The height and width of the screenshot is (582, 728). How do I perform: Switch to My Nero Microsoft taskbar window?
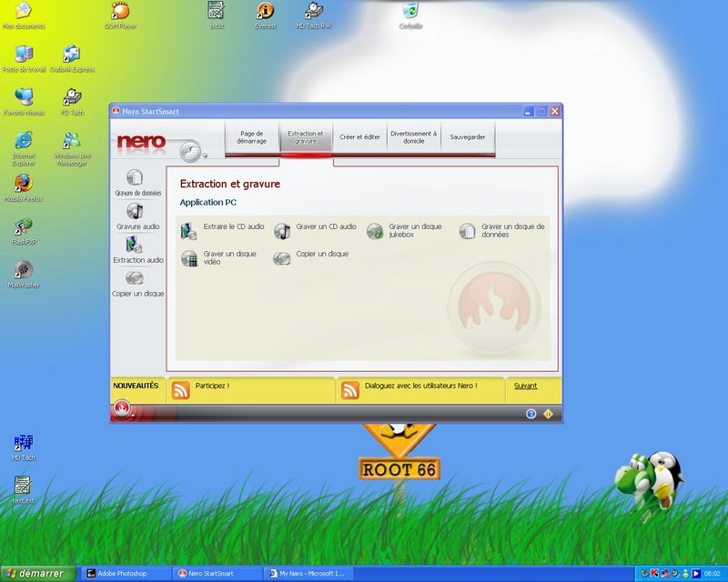[308, 574]
